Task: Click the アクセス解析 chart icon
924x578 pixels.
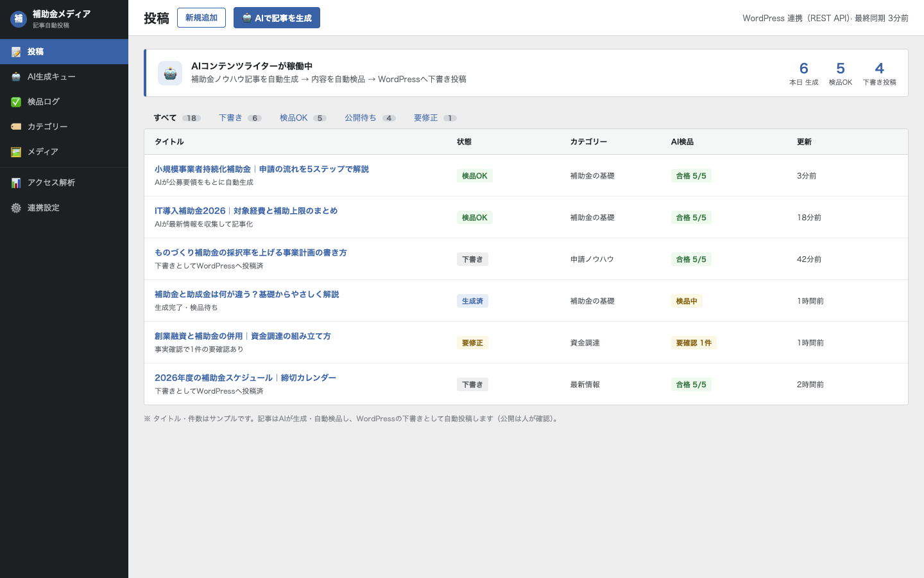Action: tap(16, 183)
